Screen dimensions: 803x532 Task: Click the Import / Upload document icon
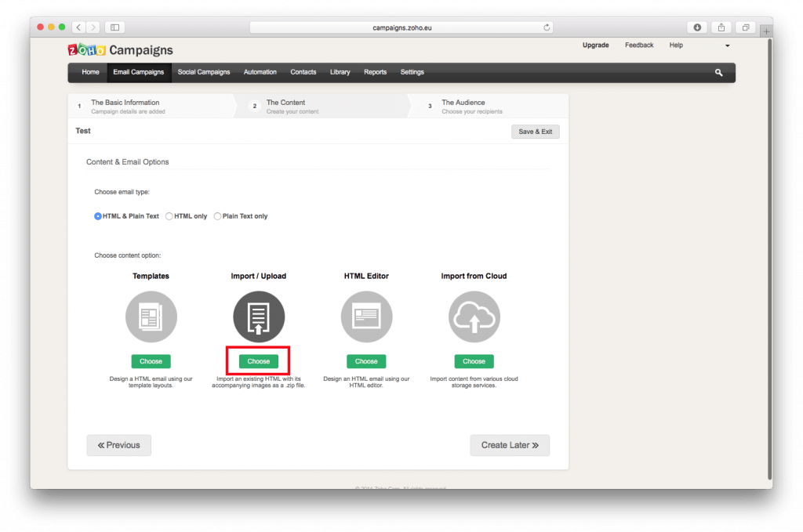pyautogui.click(x=259, y=317)
